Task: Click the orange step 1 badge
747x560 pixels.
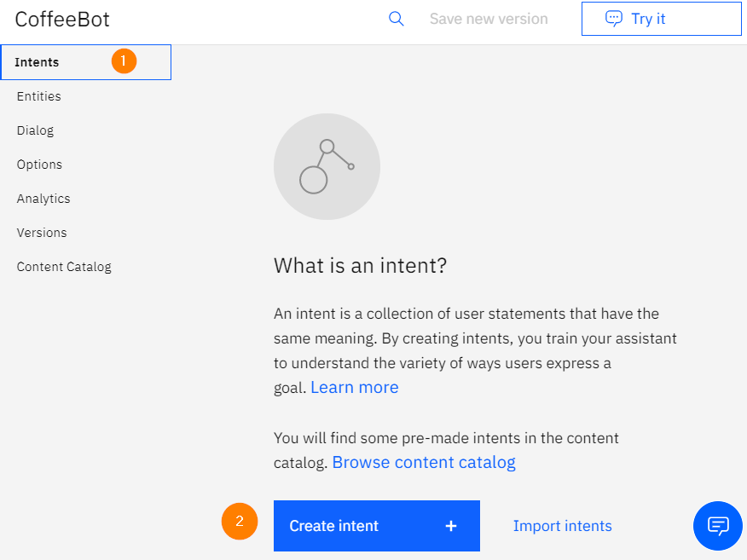Action: (x=124, y=61)
